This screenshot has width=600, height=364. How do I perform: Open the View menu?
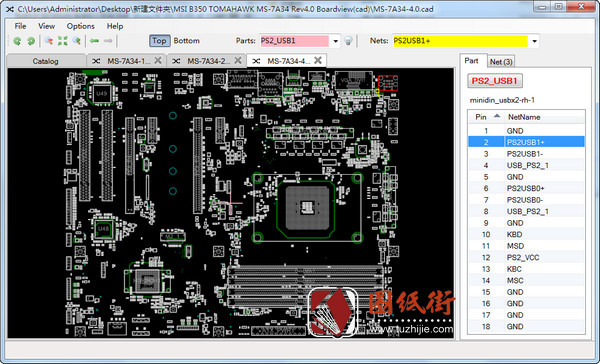click(46, 26)
